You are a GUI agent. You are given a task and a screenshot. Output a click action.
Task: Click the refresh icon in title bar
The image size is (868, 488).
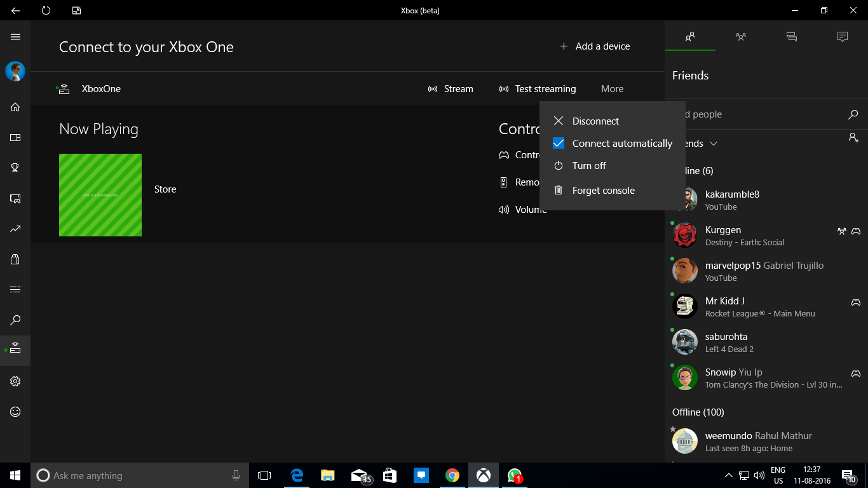(46, 10)
